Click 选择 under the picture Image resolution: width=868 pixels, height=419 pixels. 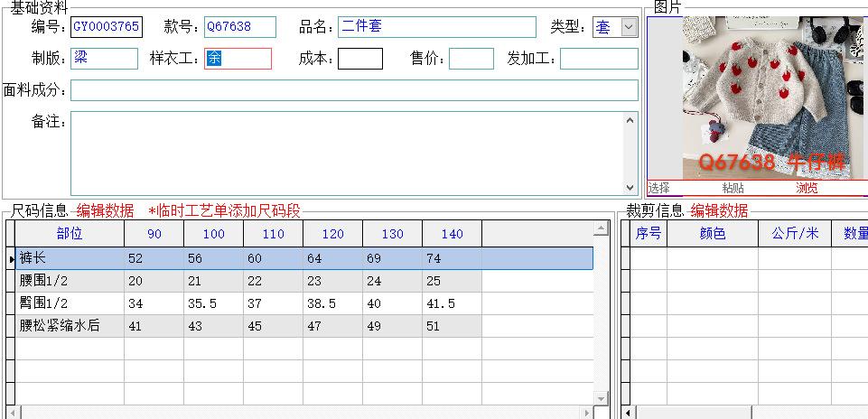point(658,188)
